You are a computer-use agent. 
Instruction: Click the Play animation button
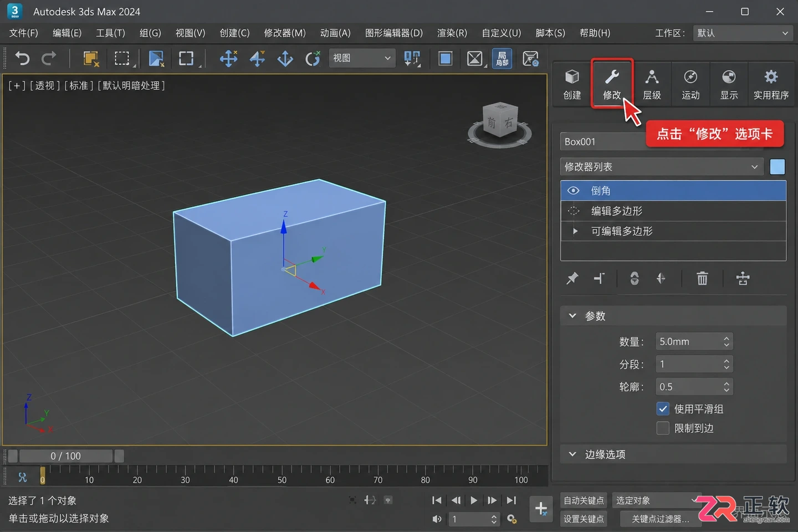474,500
